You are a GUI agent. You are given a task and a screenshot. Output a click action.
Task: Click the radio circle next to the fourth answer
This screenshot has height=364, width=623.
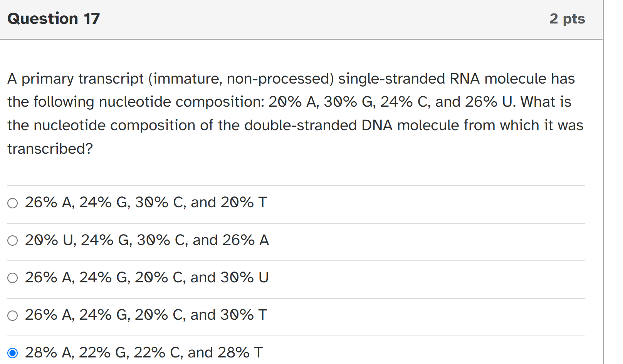point(12,314)
